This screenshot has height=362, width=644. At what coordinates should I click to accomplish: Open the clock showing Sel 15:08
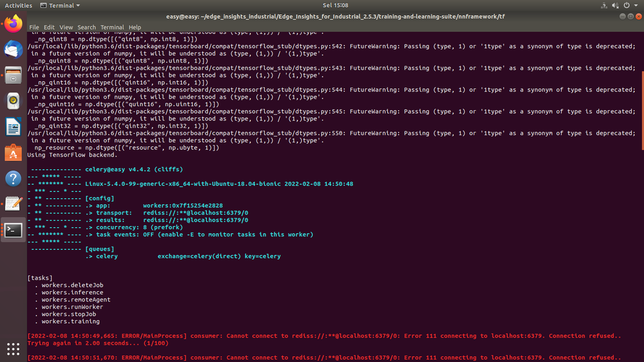tap(336, 5)
